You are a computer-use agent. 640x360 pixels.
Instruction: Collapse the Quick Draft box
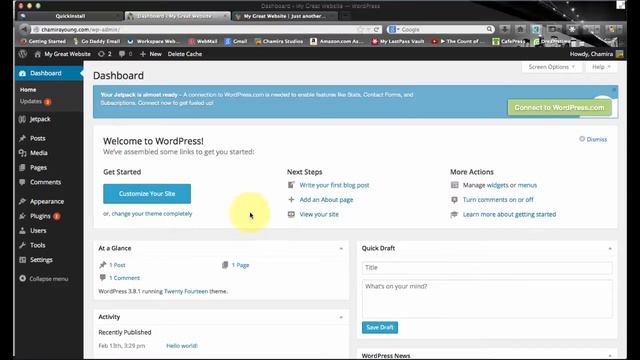(610, 248)
